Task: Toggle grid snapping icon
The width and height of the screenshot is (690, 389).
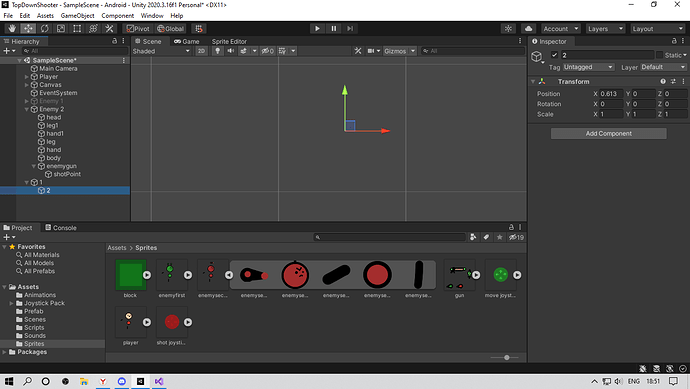Action: pos(199,29)
